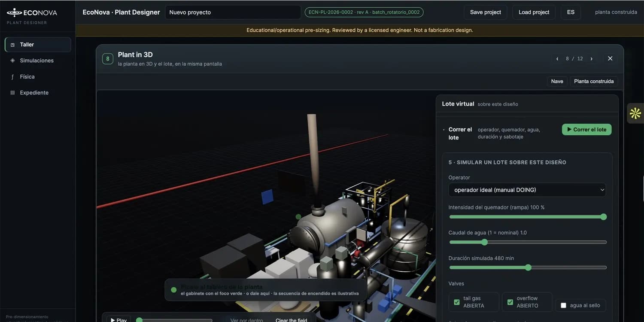Click Save project button
The image size is (644, 322).
click(486, 12)
